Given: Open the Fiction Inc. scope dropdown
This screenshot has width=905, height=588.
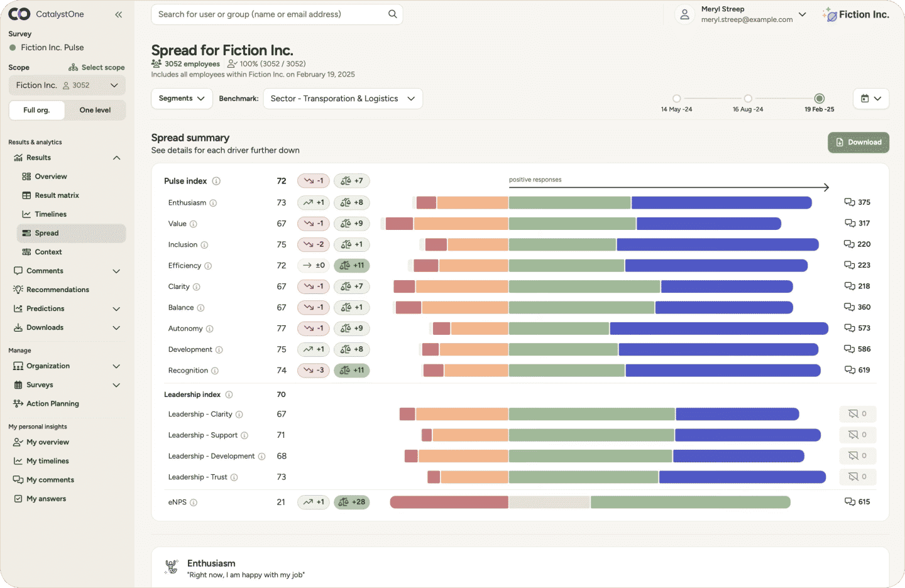Looking at the screenshot, I should (67, 85).
